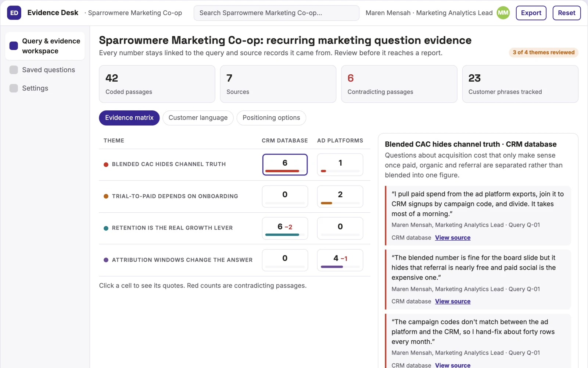
Task: Select Retention CRM database cell showing 6 -2
Action: [x=285, y=228]
